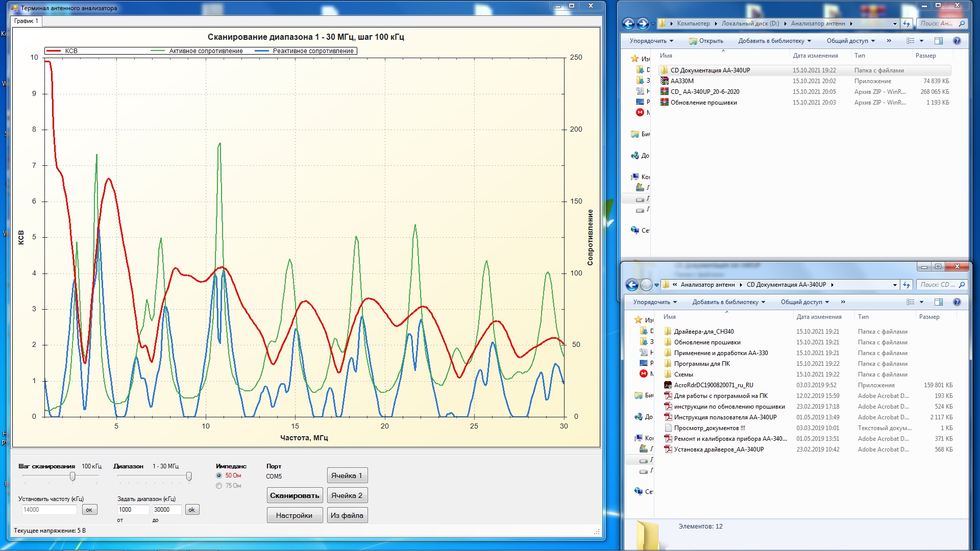
Task: Select 50 Ом impedance radio button
Action: pos(219,475)
